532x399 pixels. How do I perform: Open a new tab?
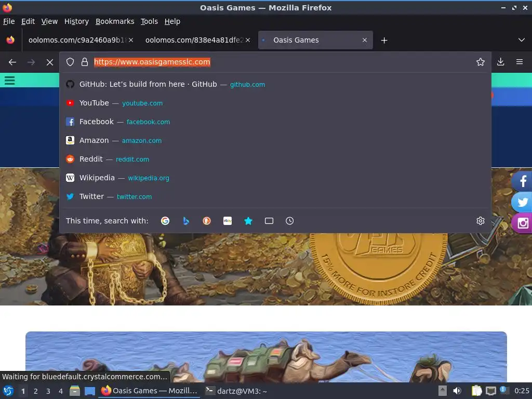tap(384, 41)
